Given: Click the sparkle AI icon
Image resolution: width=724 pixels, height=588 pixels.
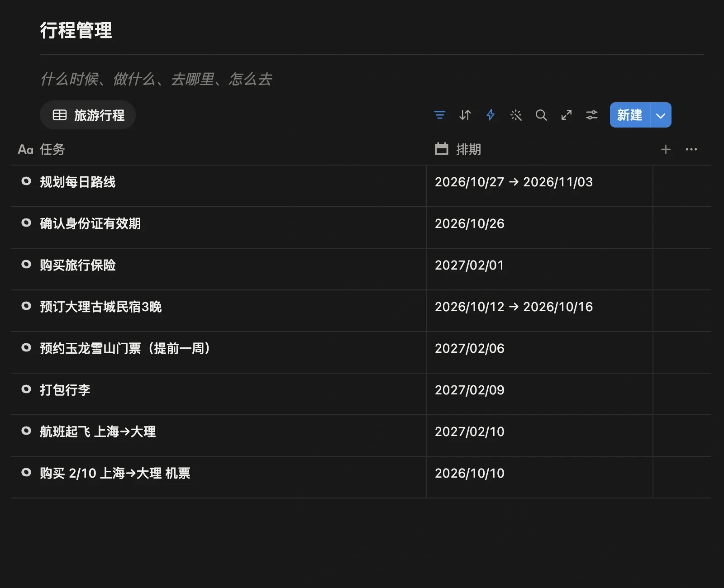Looking at the screenshot, I should click(516, 115).
